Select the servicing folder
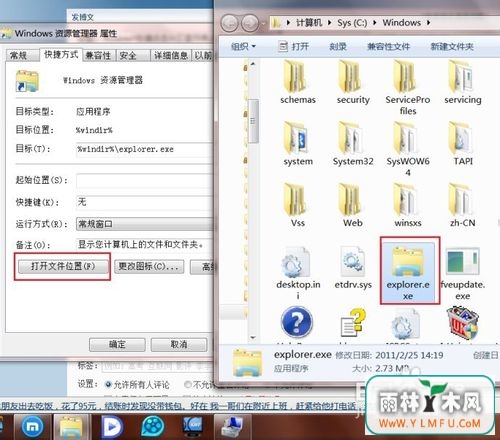 coord(463,82)
